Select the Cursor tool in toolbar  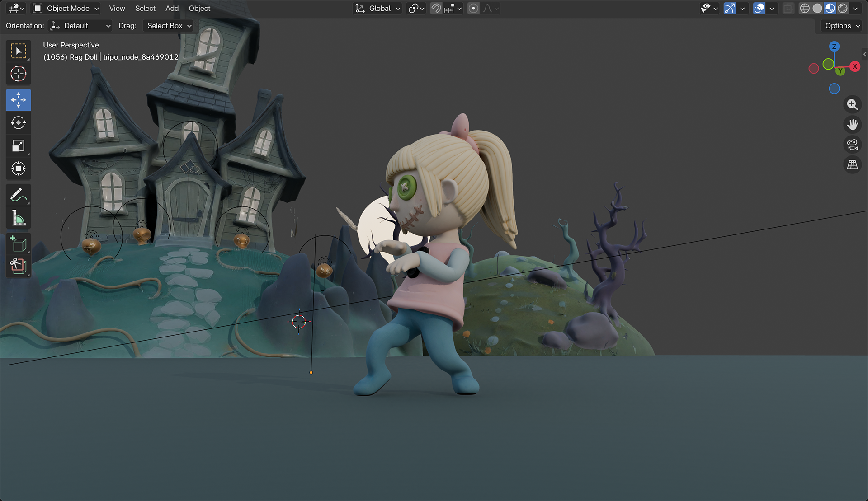click(18, 74)
